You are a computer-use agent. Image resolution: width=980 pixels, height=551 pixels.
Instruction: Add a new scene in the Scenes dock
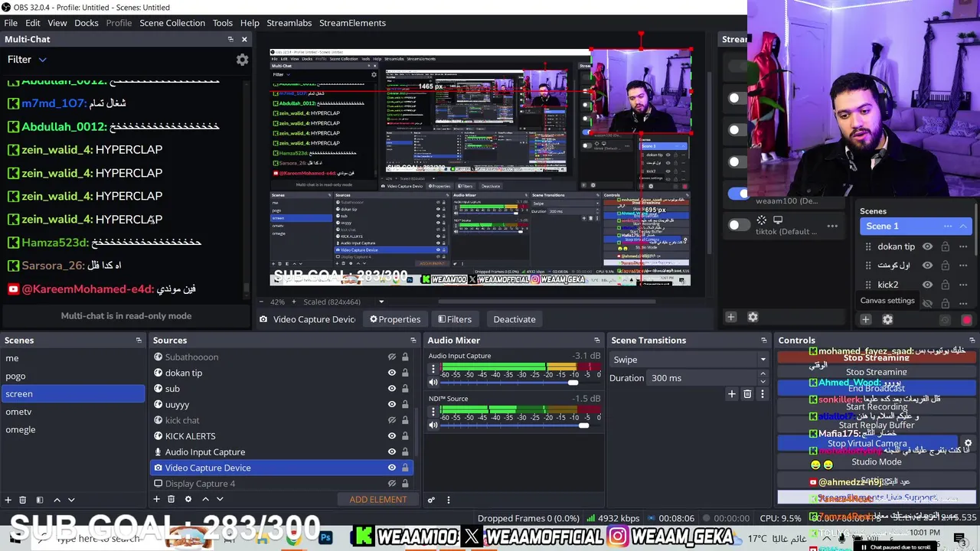[x=8, y=500]
